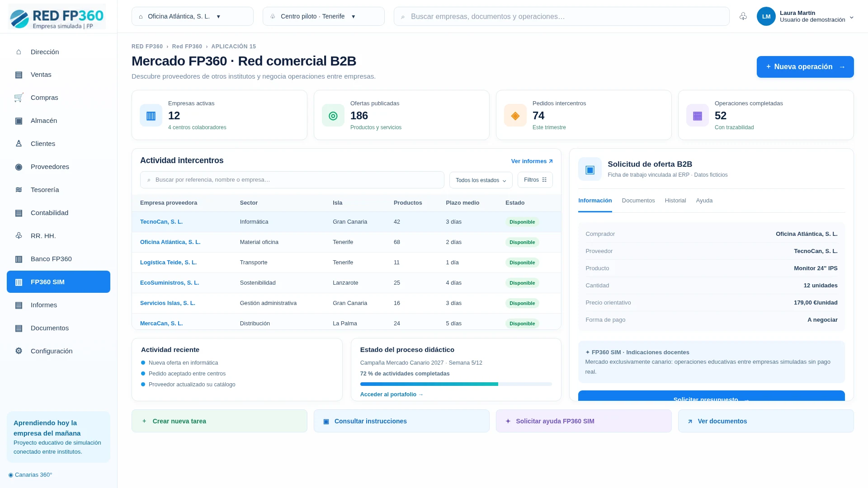Focus the Buscar por referencia search field
This screenshot has width=868, height=488.
pos(292,180)
